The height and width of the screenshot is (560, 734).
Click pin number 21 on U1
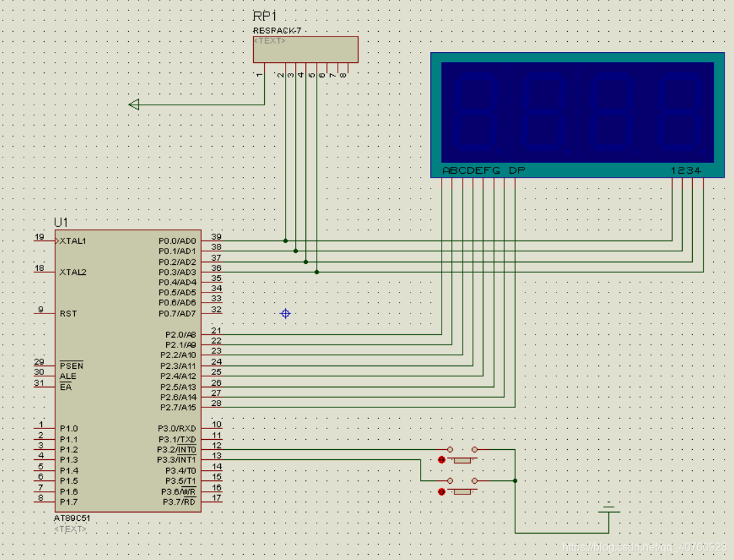coord(216,330)
